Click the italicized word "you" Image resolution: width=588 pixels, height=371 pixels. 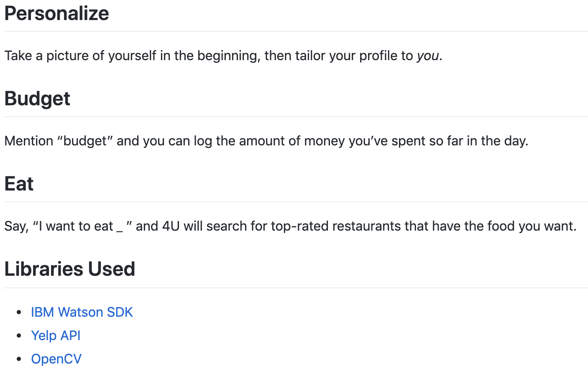(427, 56)
